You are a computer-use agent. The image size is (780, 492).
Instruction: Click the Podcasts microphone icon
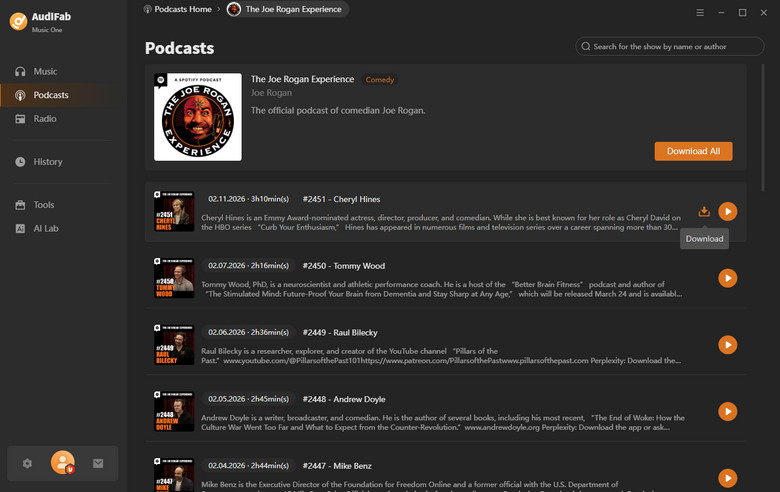click(20, 95)
